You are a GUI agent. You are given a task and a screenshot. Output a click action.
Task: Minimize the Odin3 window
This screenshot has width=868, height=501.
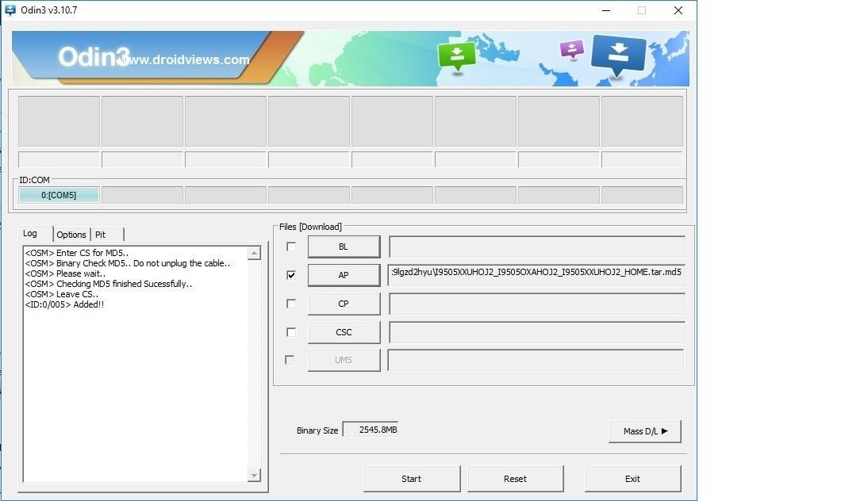click(606, 10)
